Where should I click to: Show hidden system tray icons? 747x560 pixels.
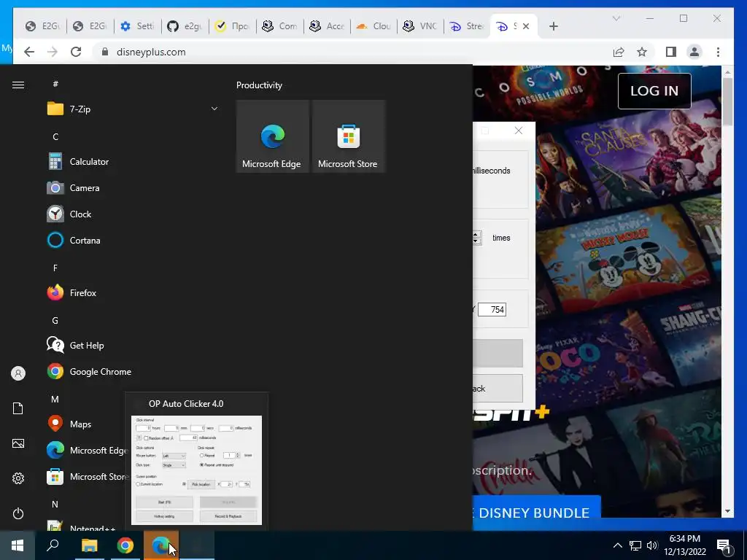617,545
